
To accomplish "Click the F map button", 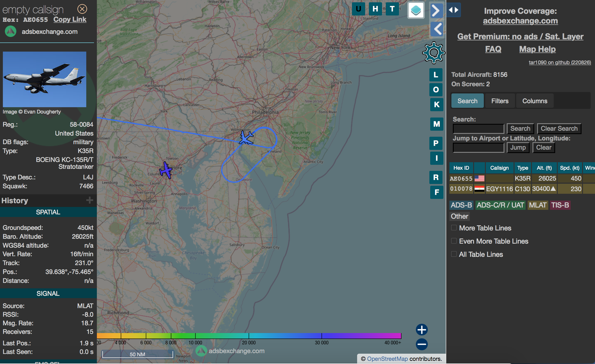I will pos(437,192).
